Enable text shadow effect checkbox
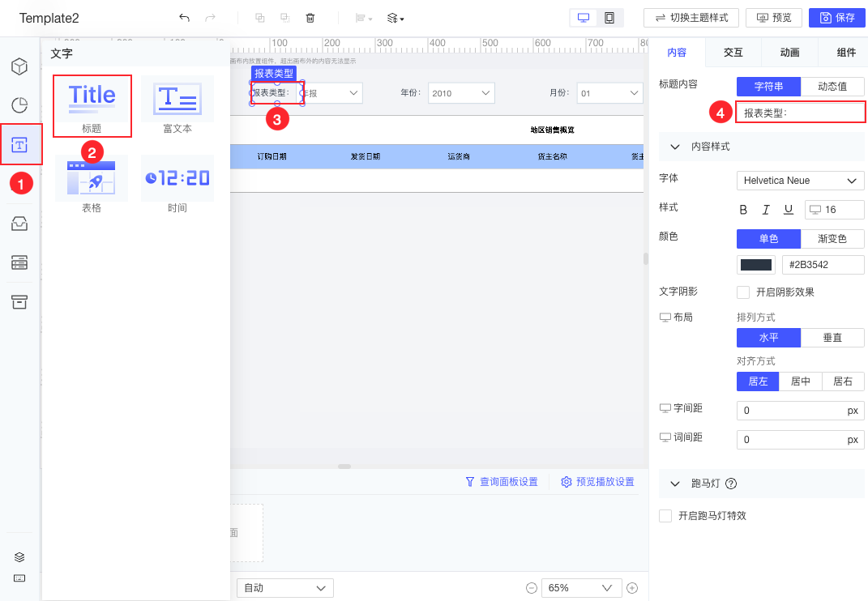868x601 pixels. coord(743,292)
